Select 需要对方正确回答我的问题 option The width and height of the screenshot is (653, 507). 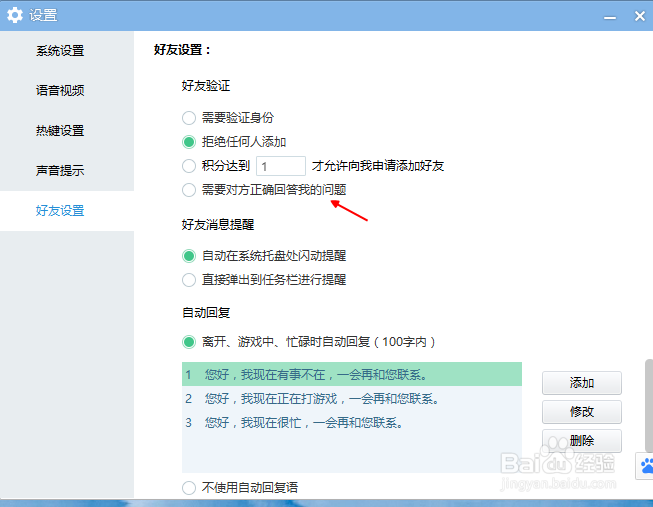[x=189, y=190]
